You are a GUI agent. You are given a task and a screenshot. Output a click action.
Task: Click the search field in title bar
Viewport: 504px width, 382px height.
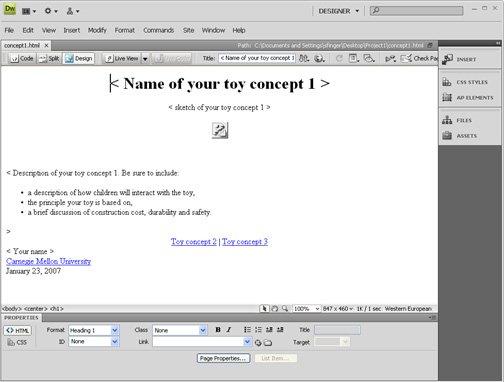[416, 11]
